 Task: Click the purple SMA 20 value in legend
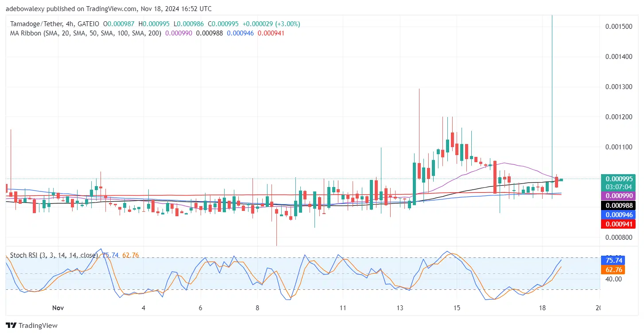click(x=178, y=33)
